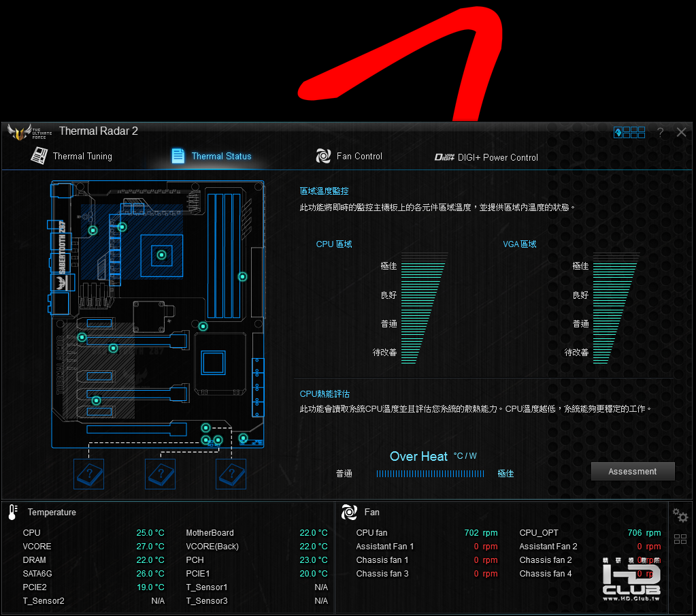This screenshot has height=616, width=696.
Task: Click the SATA6G temperature value 26.0 °C
Action: click(150, 574)
